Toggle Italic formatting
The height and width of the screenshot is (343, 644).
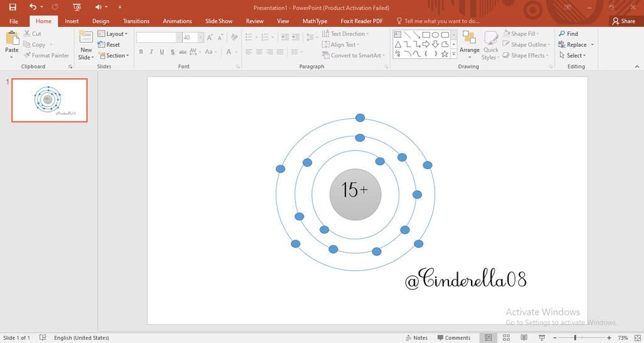pyautogui.click(x=151, y=52)
